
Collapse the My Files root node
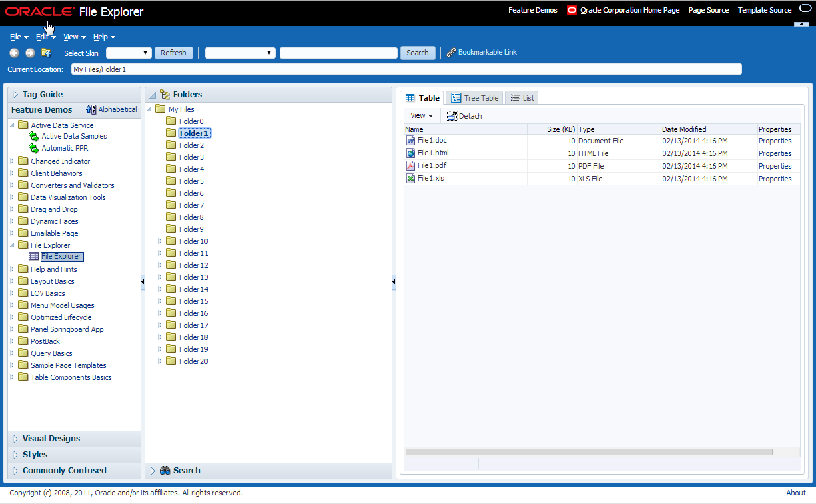(149, 109)
